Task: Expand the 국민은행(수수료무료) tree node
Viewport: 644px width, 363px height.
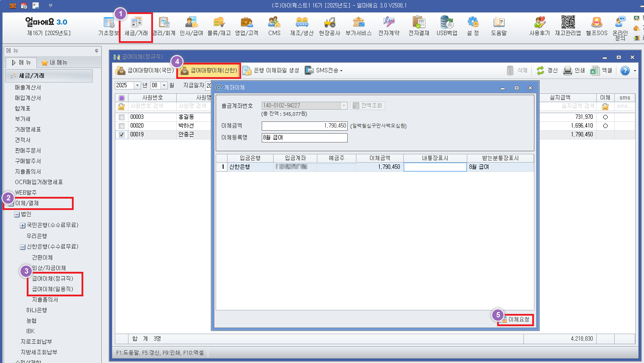Action: 22,225
